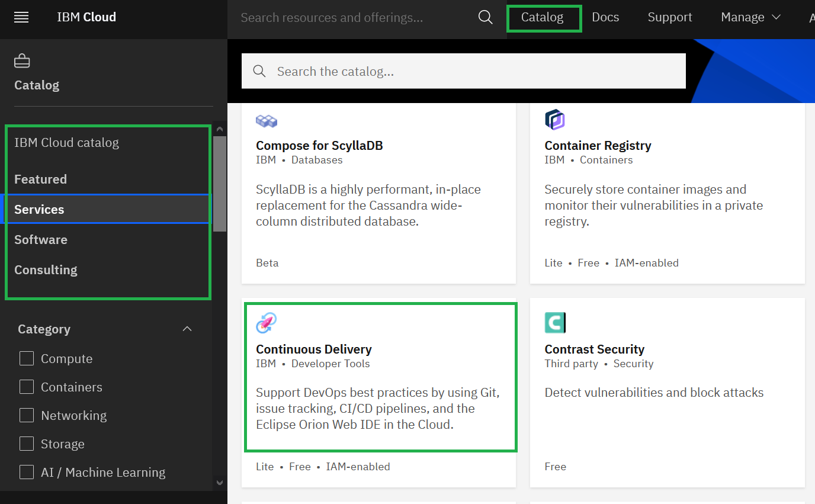This screenshot has height=504, width=815.
Task: Open Support from the top bar
Action: pyautogui.click(x=670, y=17)
